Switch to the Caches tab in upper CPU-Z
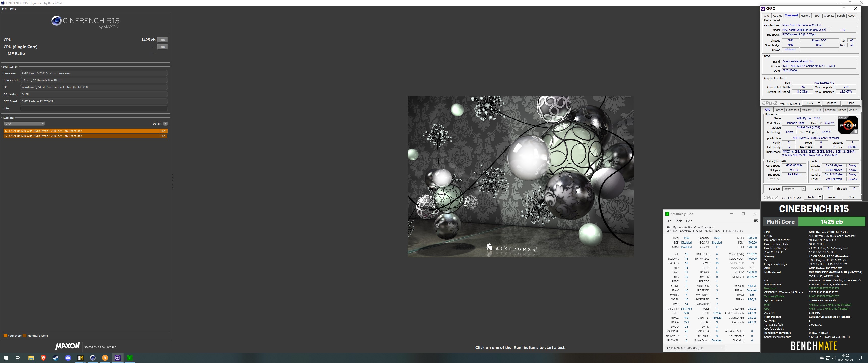868x363 pixels. (777, 16)
